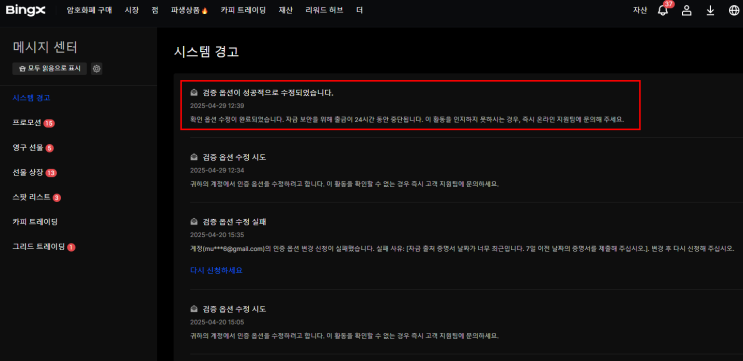
Task: Click the BingX logo
Action: click(x=26, y=10)
